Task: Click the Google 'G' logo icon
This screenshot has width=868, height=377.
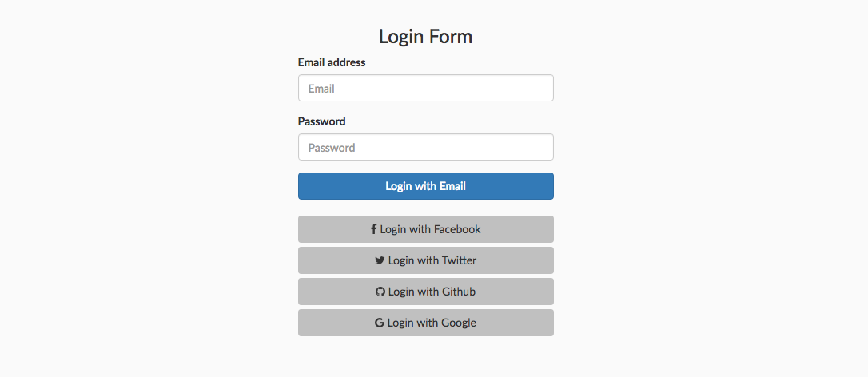Action: (379, 323)
